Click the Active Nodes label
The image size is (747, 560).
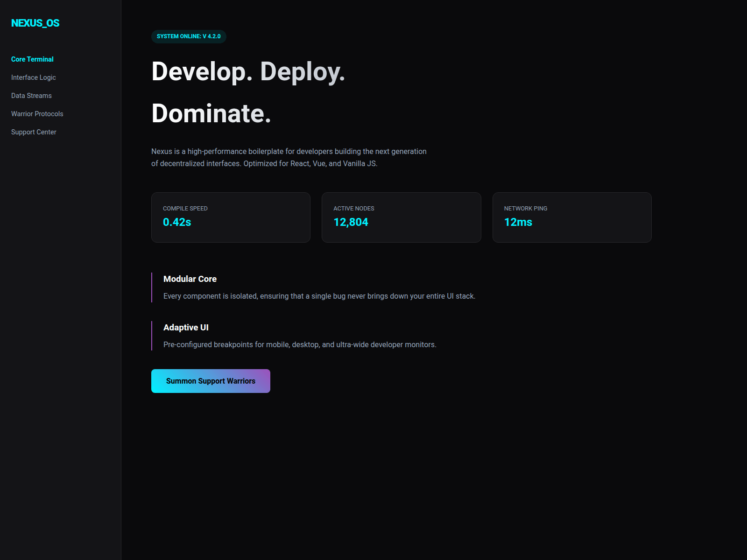click(354, 209)
